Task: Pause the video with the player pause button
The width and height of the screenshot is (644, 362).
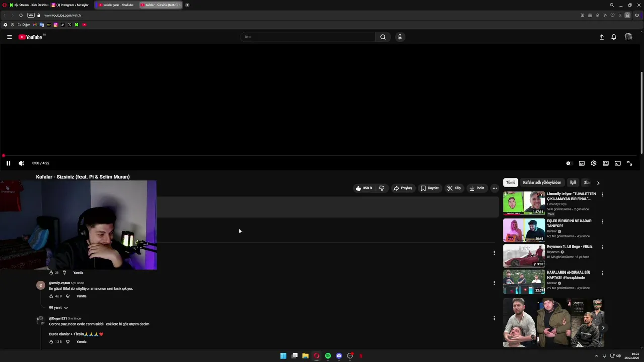Action: (x=8, y=163)
